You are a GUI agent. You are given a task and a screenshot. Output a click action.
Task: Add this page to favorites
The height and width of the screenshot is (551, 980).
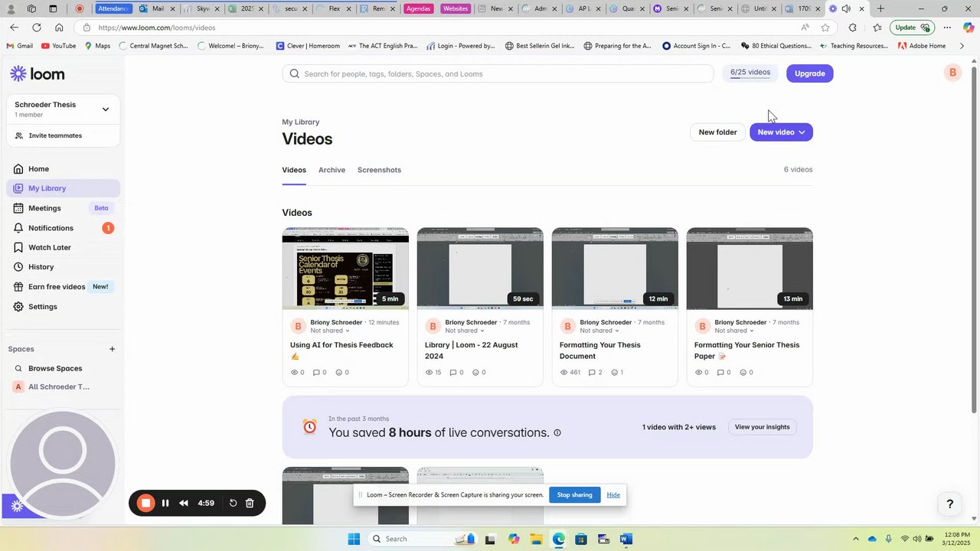(x=825, y=28)
